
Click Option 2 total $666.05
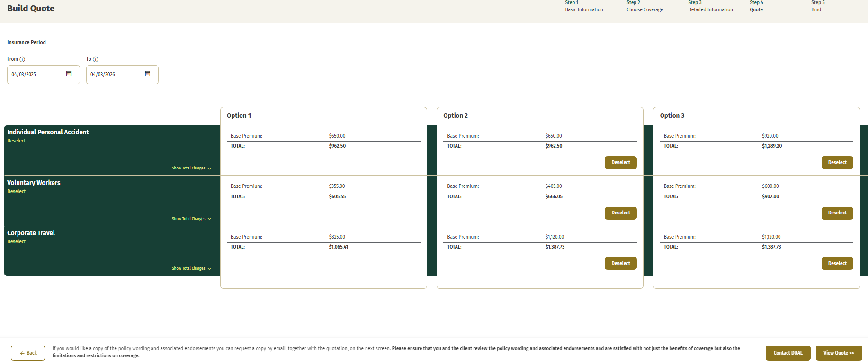click(x=554, y=196)
